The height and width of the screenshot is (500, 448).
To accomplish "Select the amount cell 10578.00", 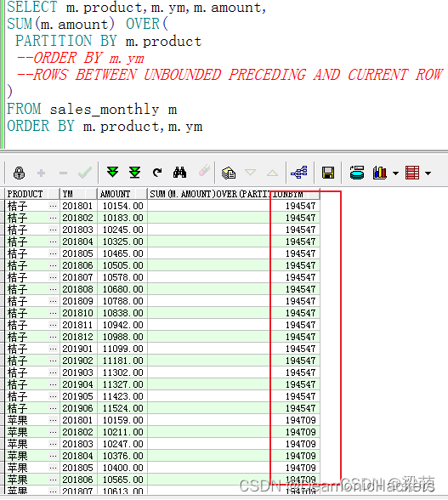I will (122, 277).
